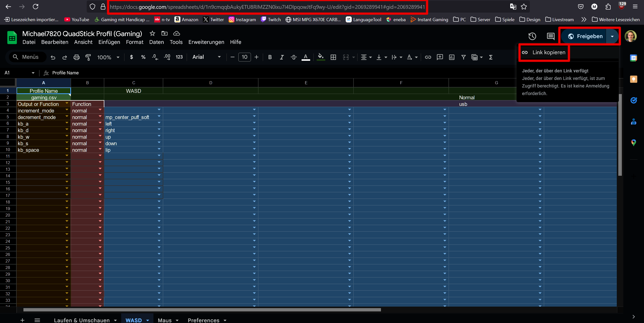Image resolution: width=644 pixels, height=323 pixels.
Task: Open the 100% zoom dropdown
Action: 108,57
